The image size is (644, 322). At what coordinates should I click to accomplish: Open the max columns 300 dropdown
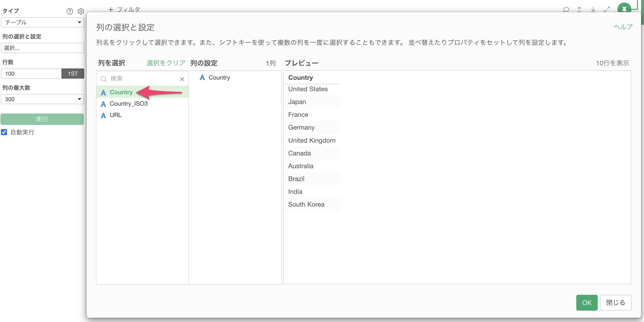tap(43, 99)
